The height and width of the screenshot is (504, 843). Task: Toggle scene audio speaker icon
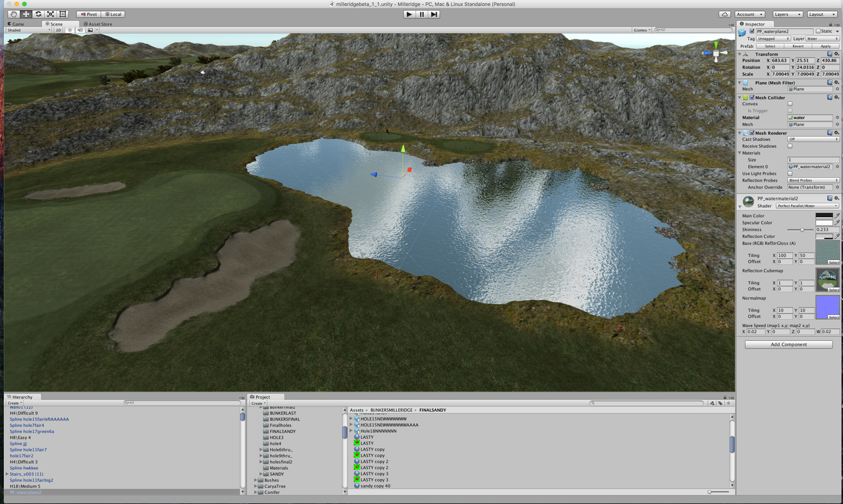pos(80,30)
